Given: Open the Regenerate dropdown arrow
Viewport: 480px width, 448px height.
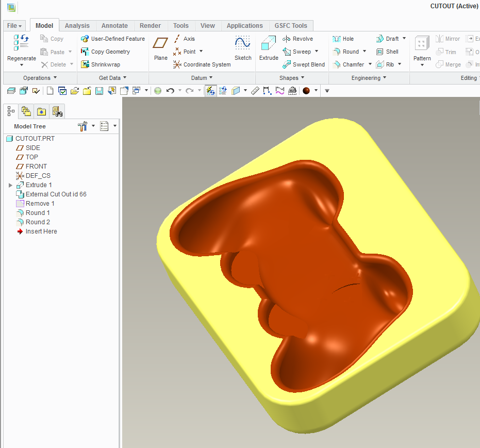Looking at the screenshot, I should point(22,65).
